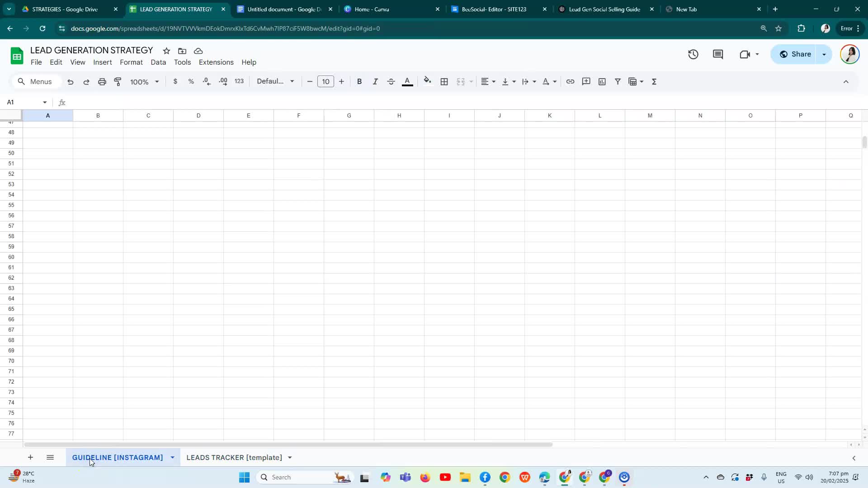Open more number formats 123
Viewport: 868px width, 488px height.
coord(240,82)
